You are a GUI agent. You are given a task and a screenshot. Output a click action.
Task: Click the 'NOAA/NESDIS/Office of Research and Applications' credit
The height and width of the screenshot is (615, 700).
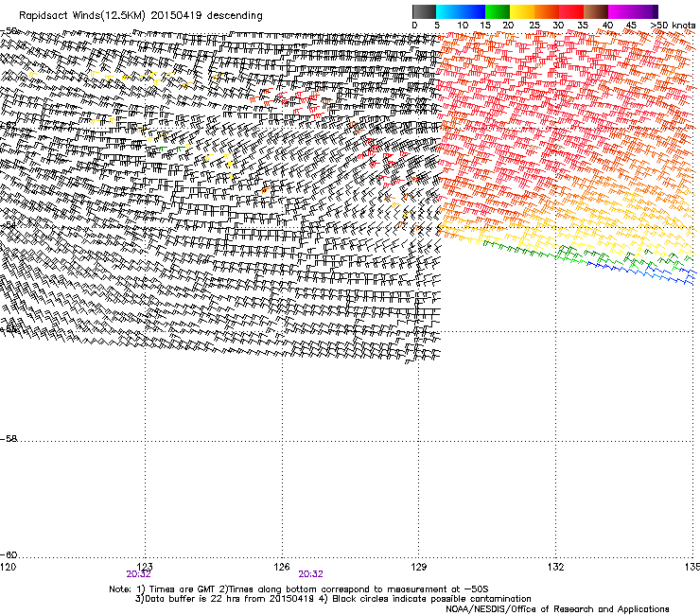click(557, 609)
